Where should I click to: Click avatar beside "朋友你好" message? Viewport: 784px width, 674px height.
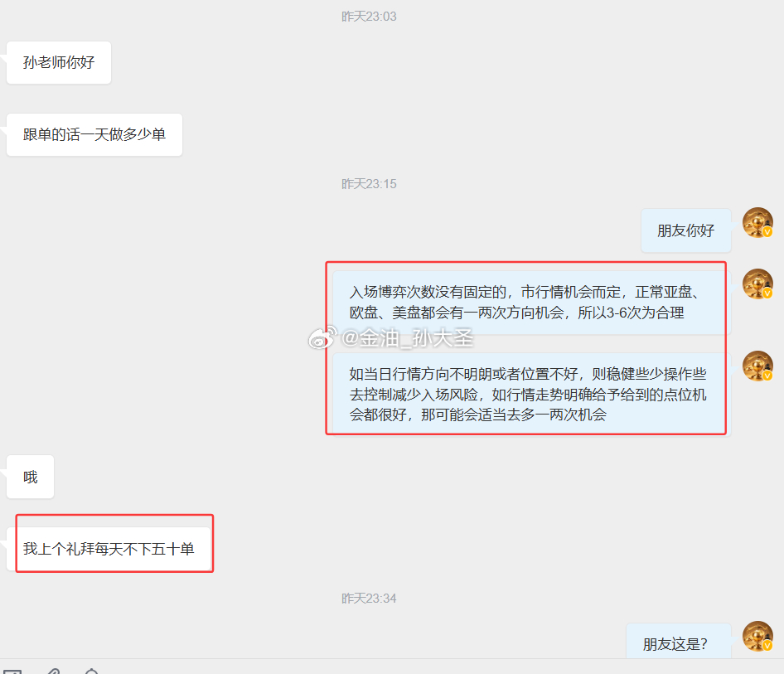click(x=757, y=222)
